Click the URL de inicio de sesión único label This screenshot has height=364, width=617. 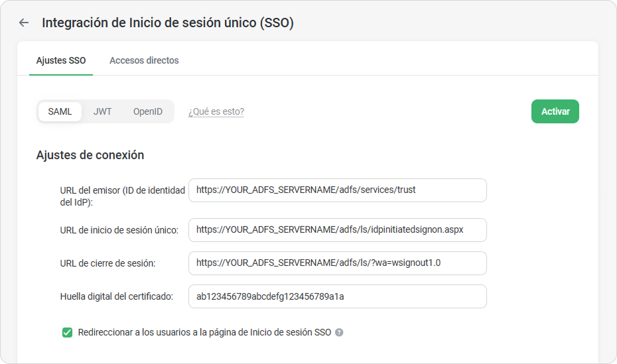point(119,230)
